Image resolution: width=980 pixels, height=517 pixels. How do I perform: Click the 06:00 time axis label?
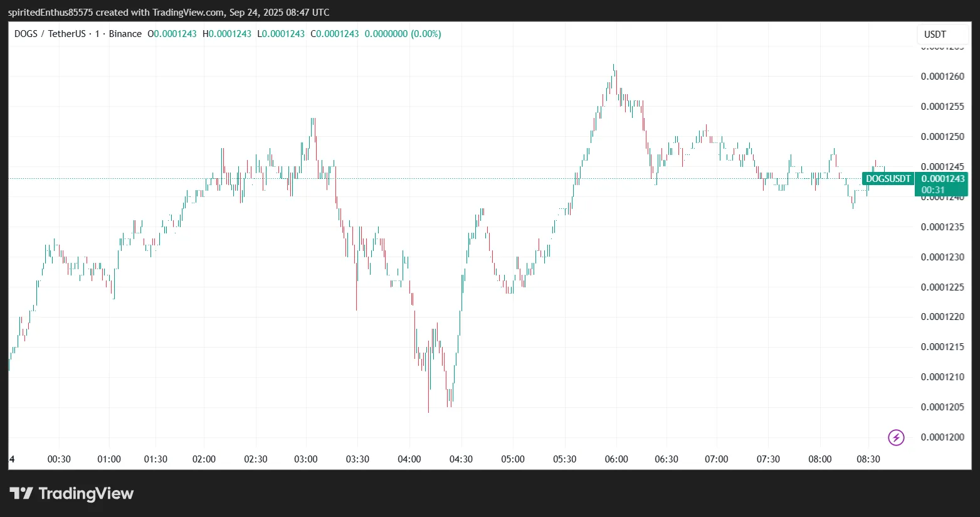tap(616, 459)
